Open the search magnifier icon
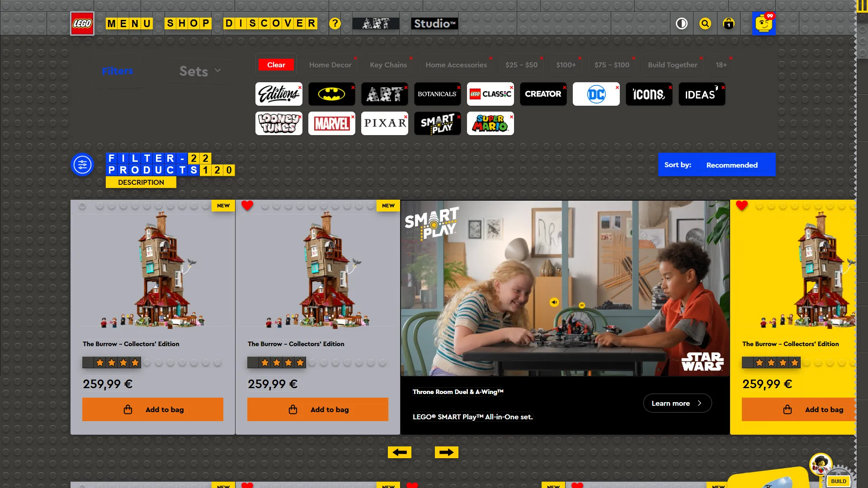The width and height of the screenshot is (868, 488). [705, 23]
